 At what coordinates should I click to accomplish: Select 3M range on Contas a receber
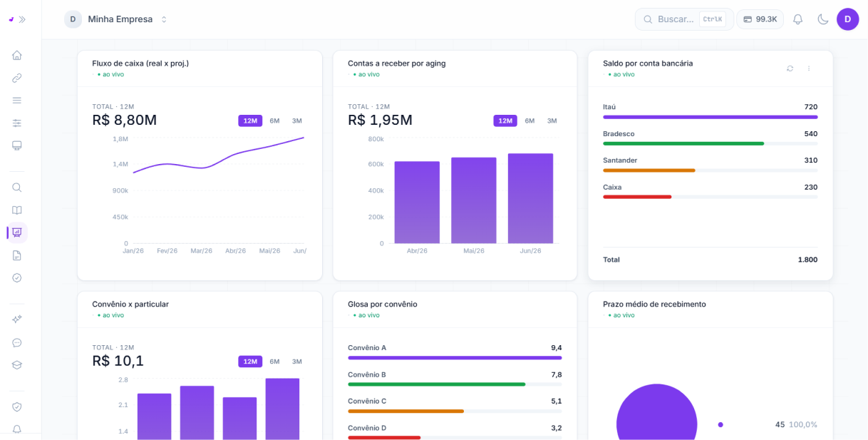[552, 121]
